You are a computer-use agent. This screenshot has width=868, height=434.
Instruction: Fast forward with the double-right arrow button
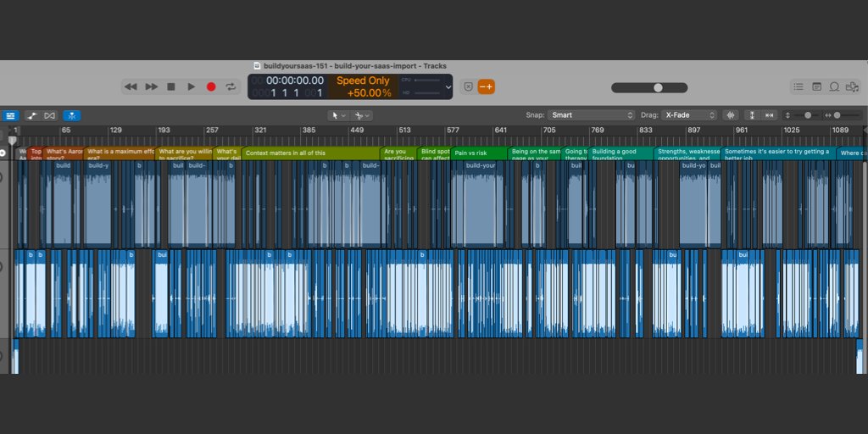(x=151, y=86)
